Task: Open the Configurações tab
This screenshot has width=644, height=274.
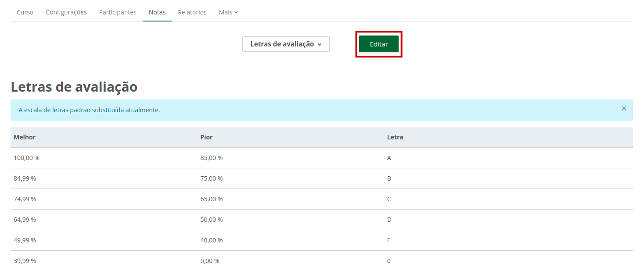Action: coord(66,12)
